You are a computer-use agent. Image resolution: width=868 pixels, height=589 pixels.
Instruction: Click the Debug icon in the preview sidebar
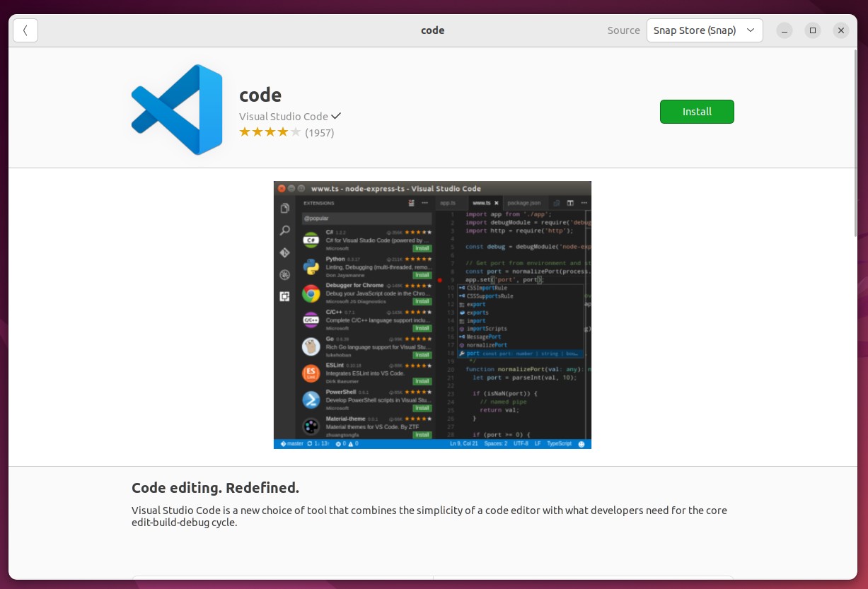(x=285, y=274)
